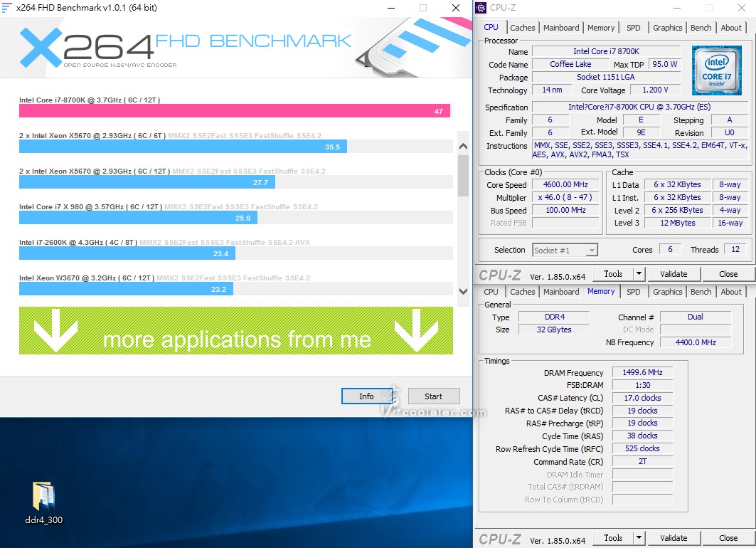Viewport: 756px width, 548px height.
Task: Minimize the CPU-Z window from its title bar
Action: [x=677, y=8]
